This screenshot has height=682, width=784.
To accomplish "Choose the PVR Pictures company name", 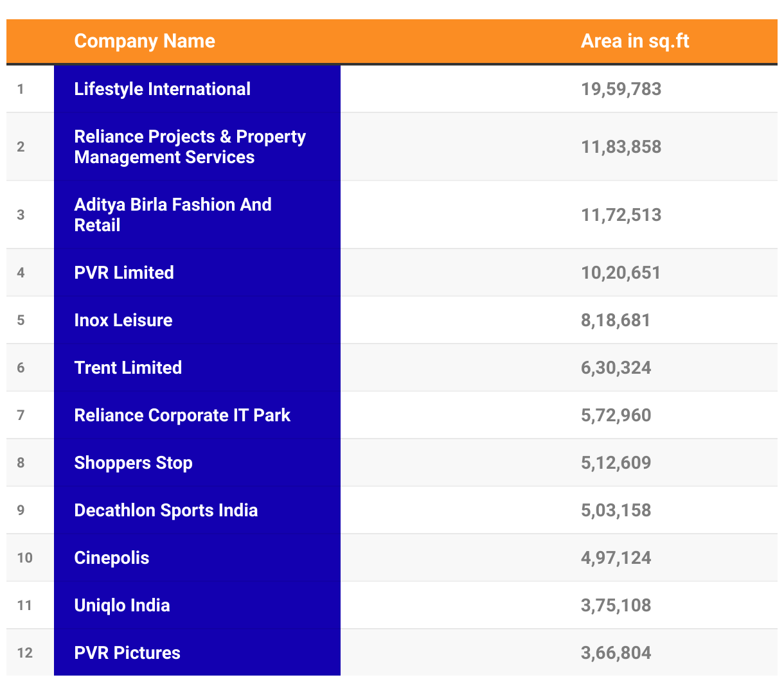I will 127,653.
